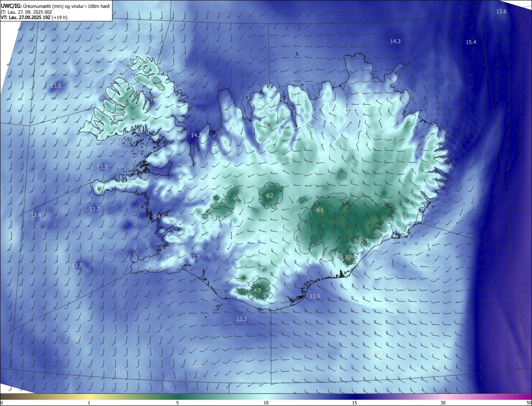Viewport: 532px width, 406px height.
Task: Click the 4.3 value label
Action: click(x=257, y=291)
